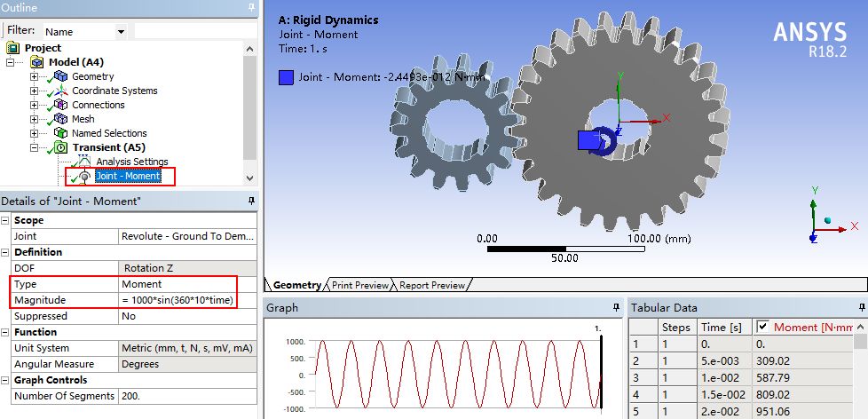Expand the Geometry tree node
This screenshot has height=419, width=868.
[35, 76]
